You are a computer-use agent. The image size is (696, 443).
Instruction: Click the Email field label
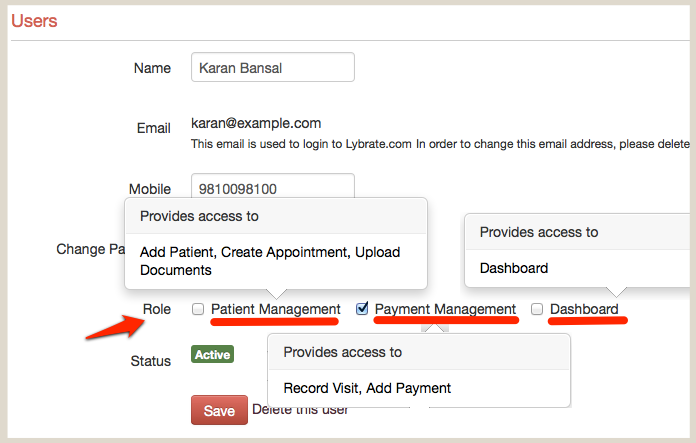[x=153, y=129]
